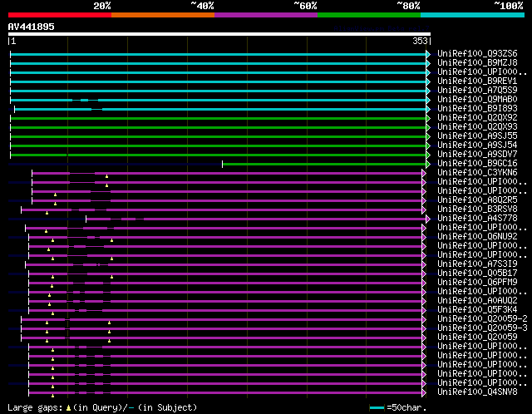This screenshot has width=532, height=414.
Task: Click the yellow gap marker under B3RSV8 bar
Action: [47, 213]
